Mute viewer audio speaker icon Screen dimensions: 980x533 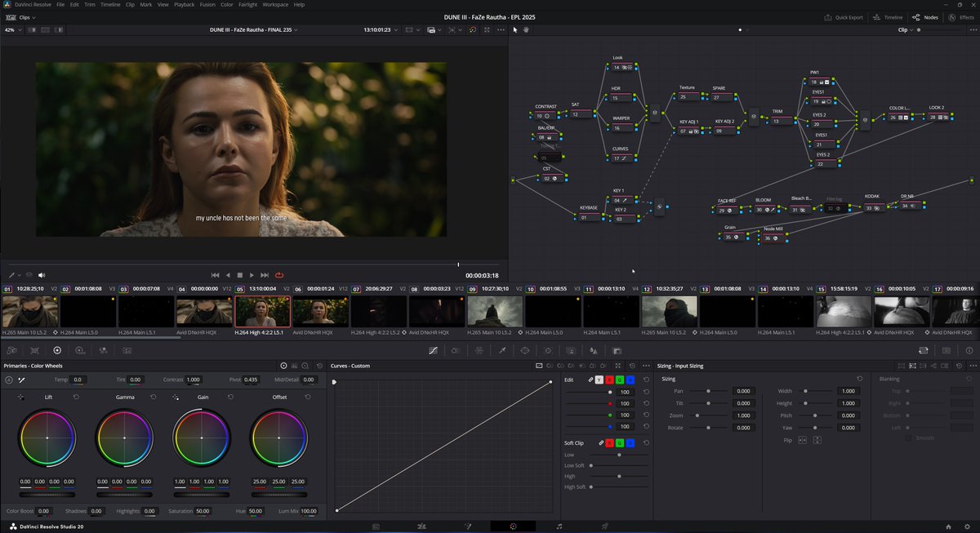click(42, 275)
